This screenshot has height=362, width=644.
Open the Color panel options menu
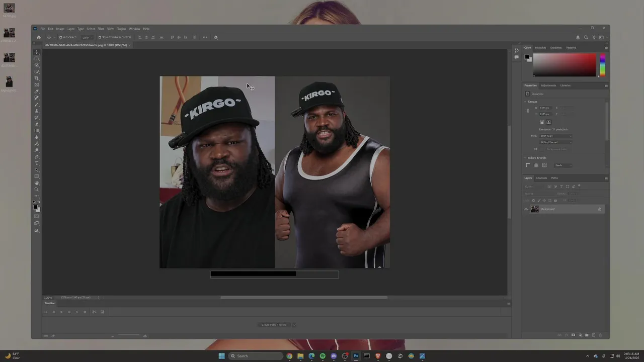pos(606,48)
